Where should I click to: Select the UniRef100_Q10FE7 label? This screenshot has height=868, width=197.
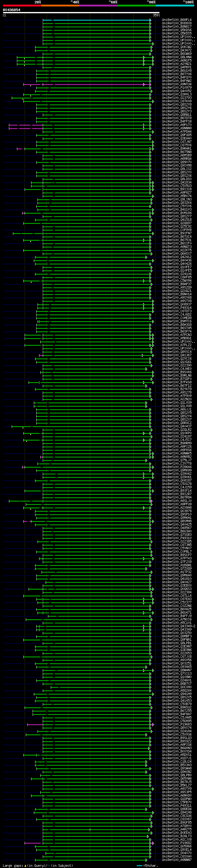(177, 267)
